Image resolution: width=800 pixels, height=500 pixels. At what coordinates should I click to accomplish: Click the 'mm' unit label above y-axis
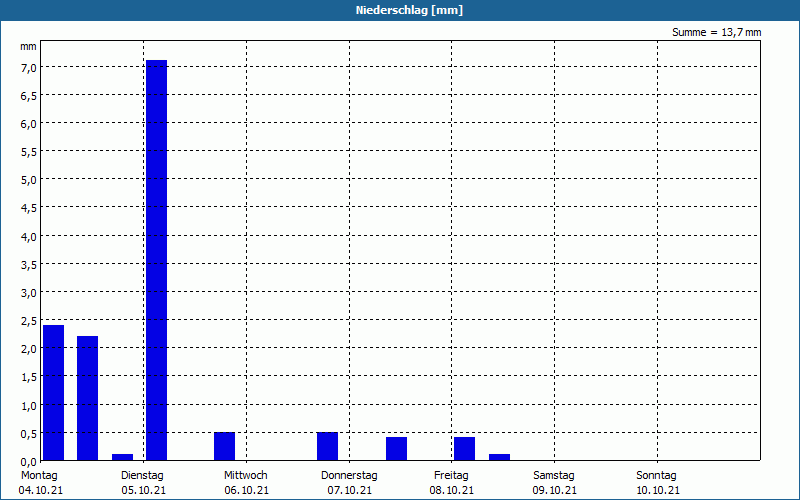point(28,46)
